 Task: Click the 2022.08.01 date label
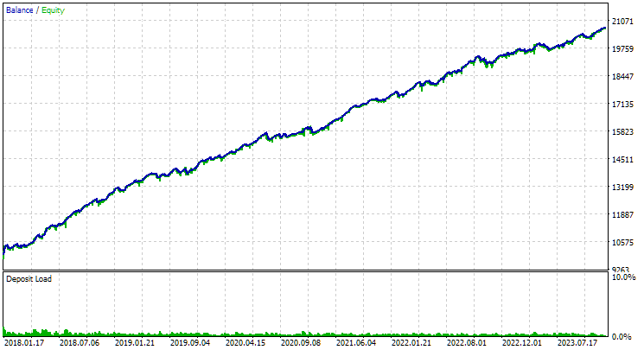467,342
